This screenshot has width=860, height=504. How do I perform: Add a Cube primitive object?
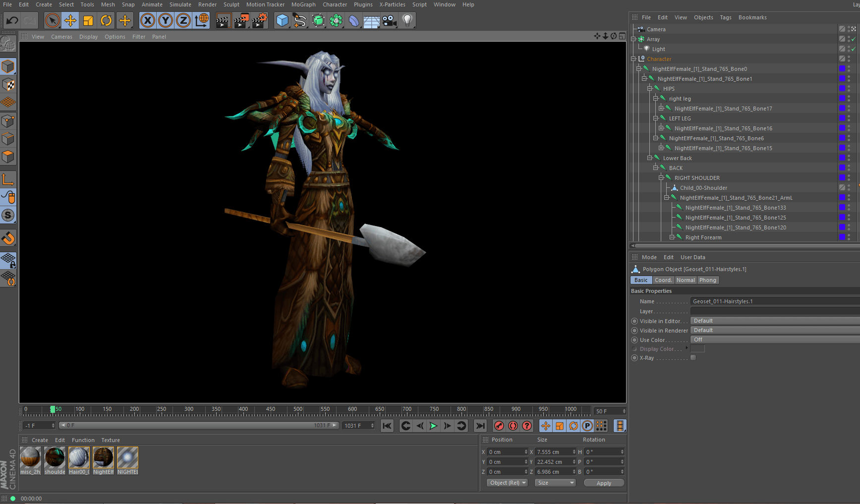(x=283, y=20)
